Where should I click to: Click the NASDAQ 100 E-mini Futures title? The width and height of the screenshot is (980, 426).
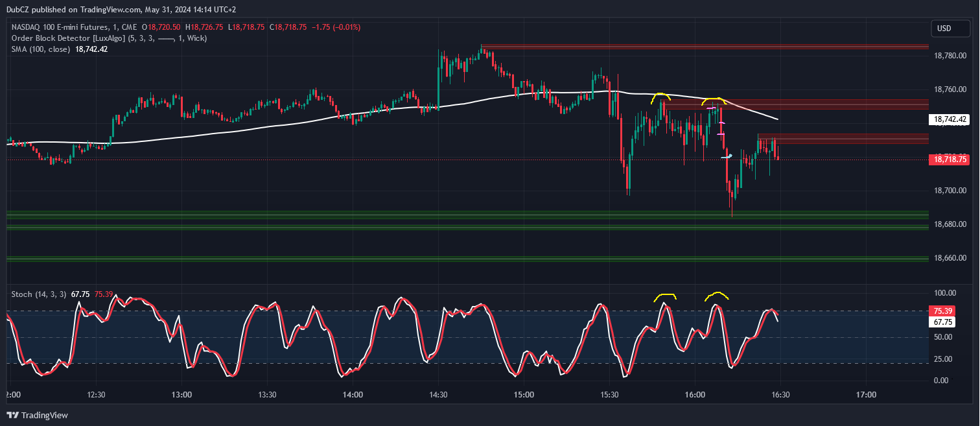[x=60, y=27]
